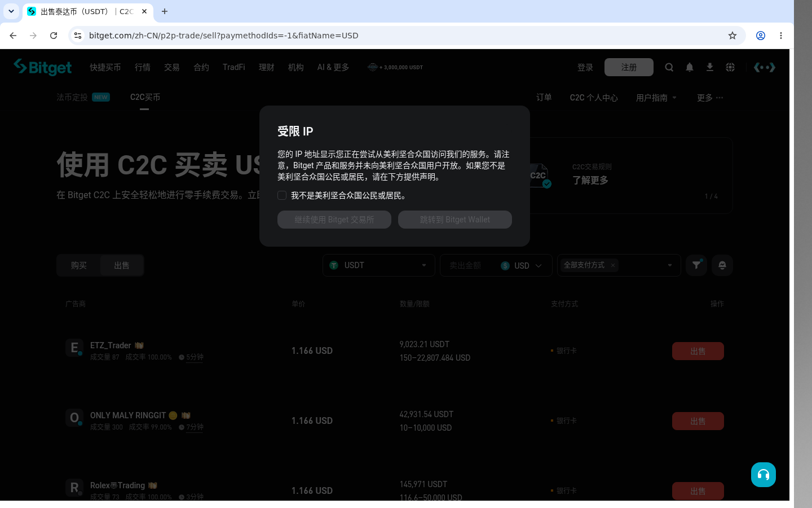This screenshot has height=508, width=812.
Task: Click the 登录 link
Action: tap(585, 67)
